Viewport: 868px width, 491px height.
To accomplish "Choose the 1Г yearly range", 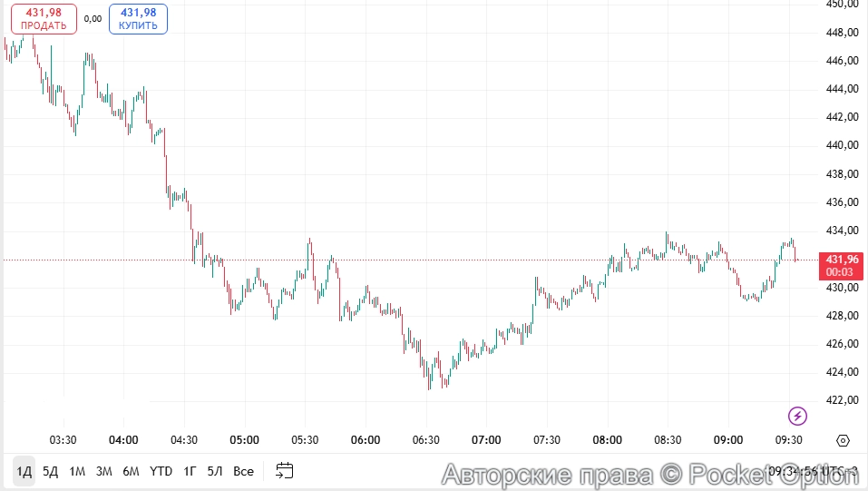I will [190, 471].
